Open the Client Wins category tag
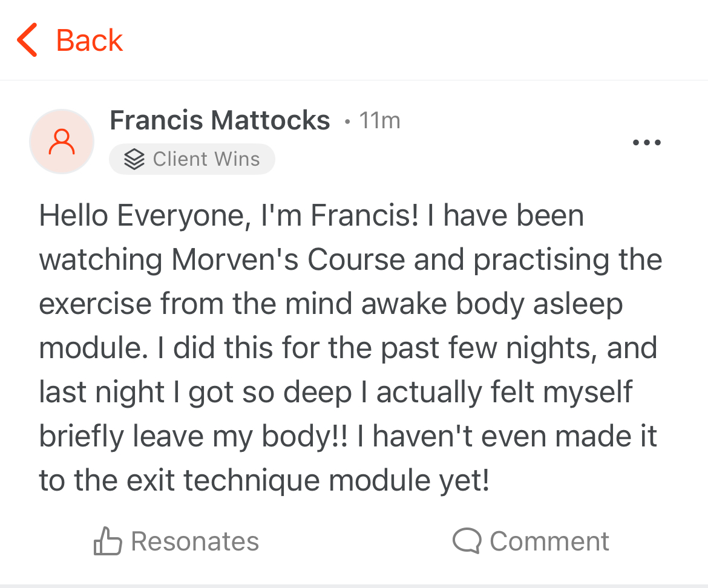 click(x=192, y=159)
